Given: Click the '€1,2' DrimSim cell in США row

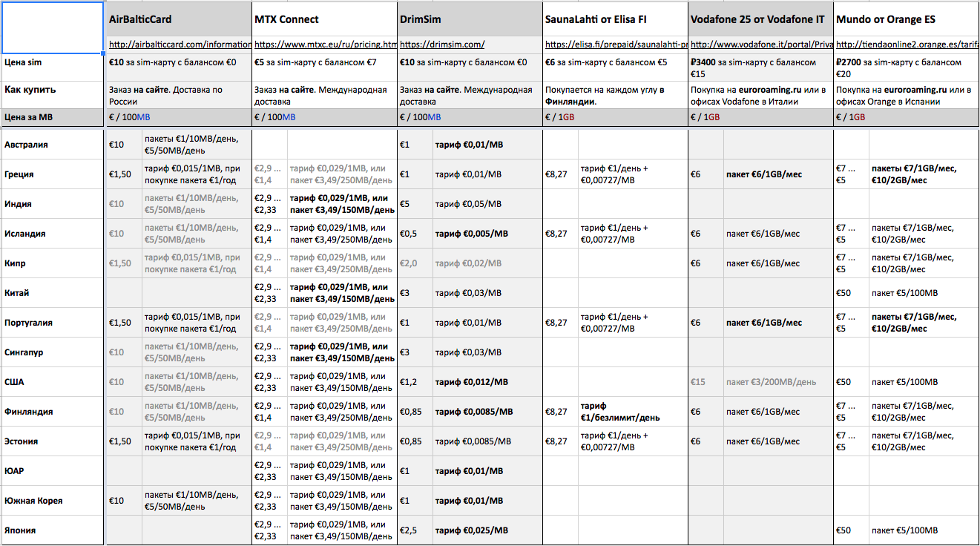Looking at the screenshot, I should tap(415, 382).
